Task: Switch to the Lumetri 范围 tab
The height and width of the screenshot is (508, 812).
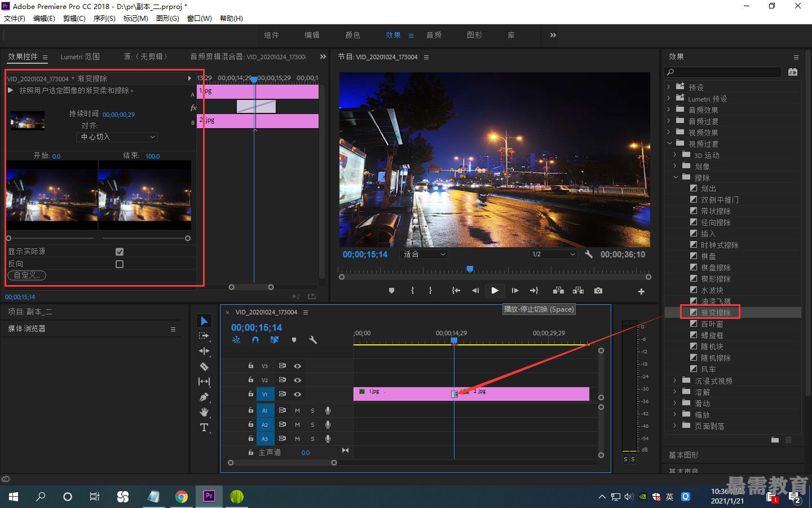Action: pos(80,56)
